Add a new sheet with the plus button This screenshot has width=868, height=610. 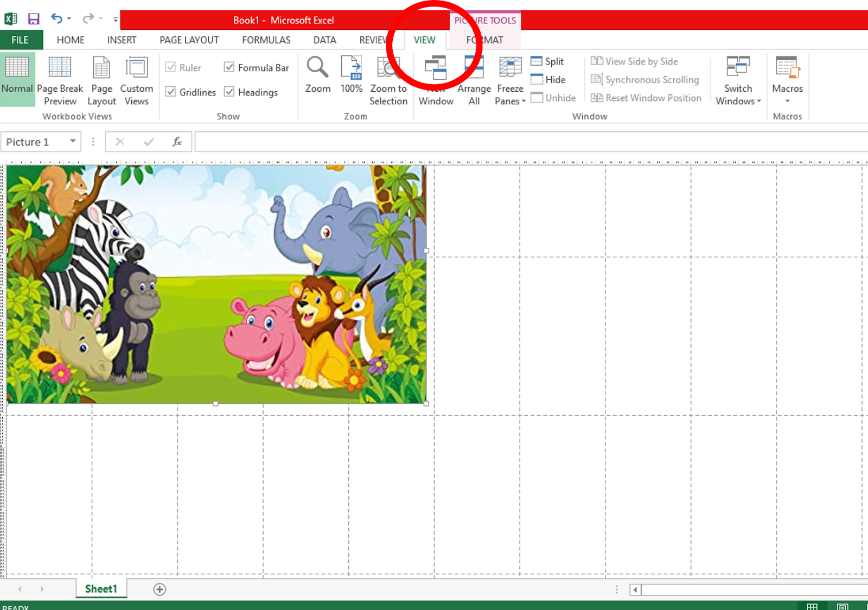158,589
